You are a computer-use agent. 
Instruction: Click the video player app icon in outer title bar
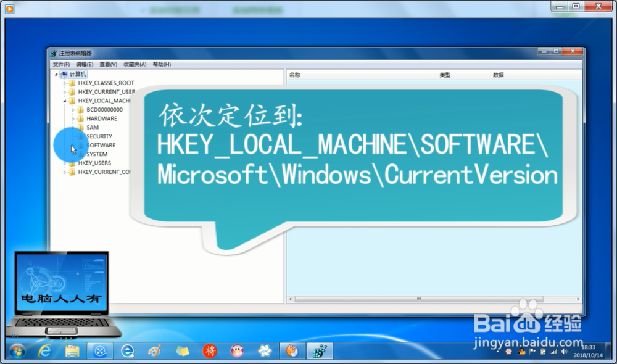[9, 9]
